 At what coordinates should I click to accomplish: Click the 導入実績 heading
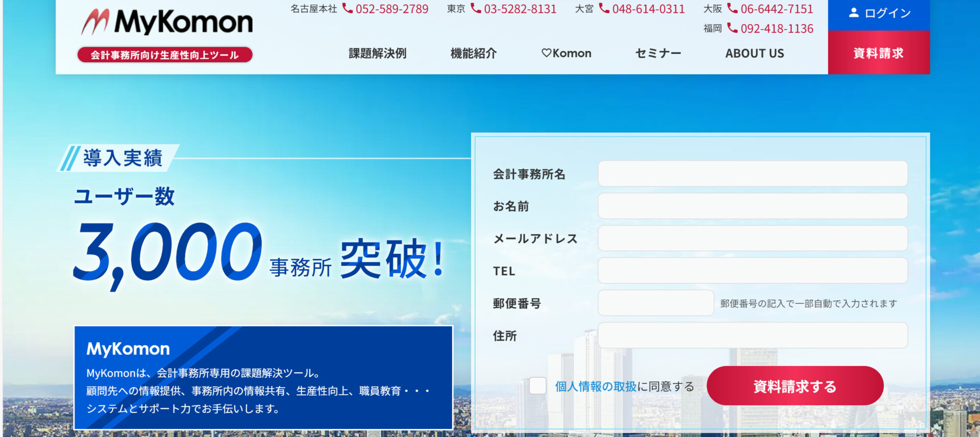(x=122, y=158)
